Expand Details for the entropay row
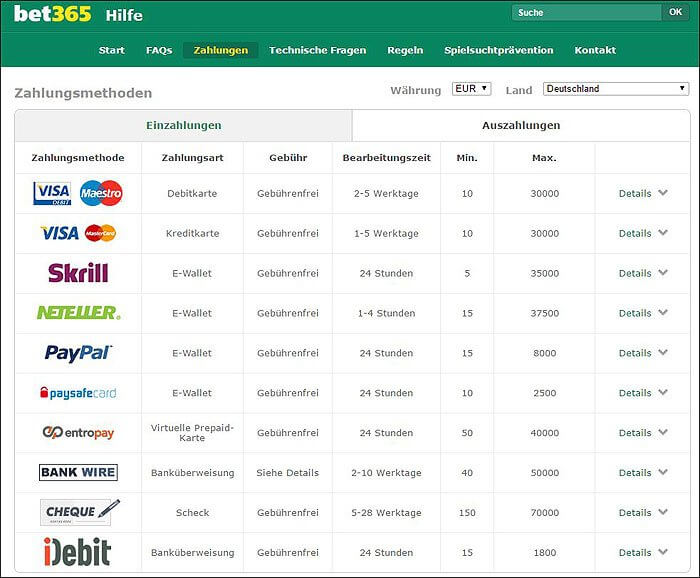Viewport: 700px width, 578px height. click(643, 432)
